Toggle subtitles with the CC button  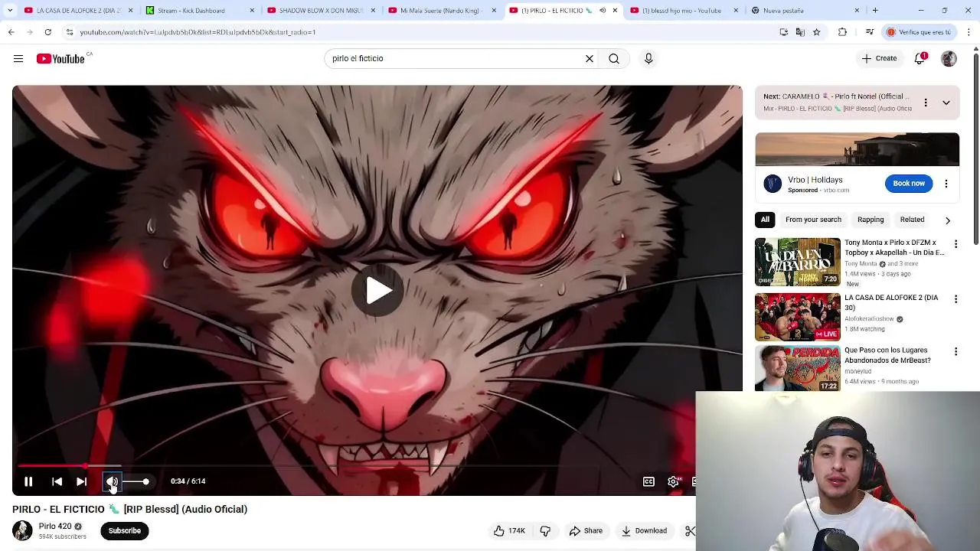coord(648,481)
